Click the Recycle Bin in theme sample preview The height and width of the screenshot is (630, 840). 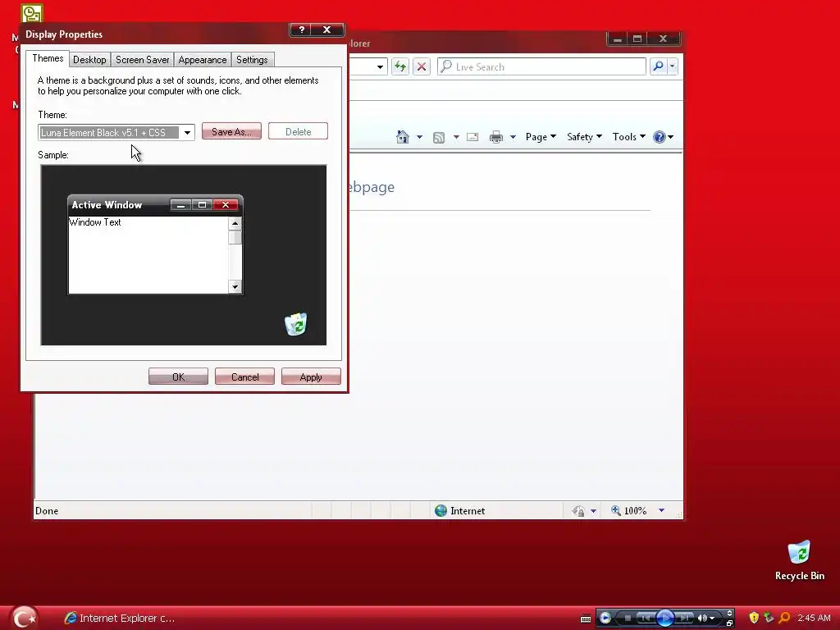tap(295, 324)
